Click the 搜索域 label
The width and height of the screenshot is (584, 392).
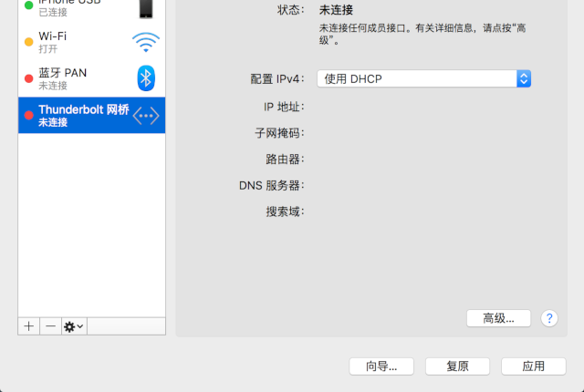point(285,211)
